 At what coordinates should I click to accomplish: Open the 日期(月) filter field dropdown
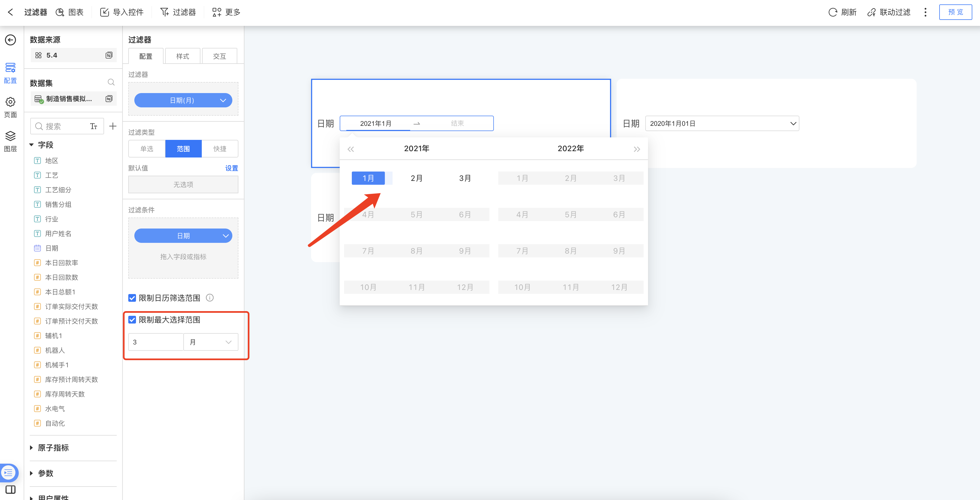coord(223,100)
